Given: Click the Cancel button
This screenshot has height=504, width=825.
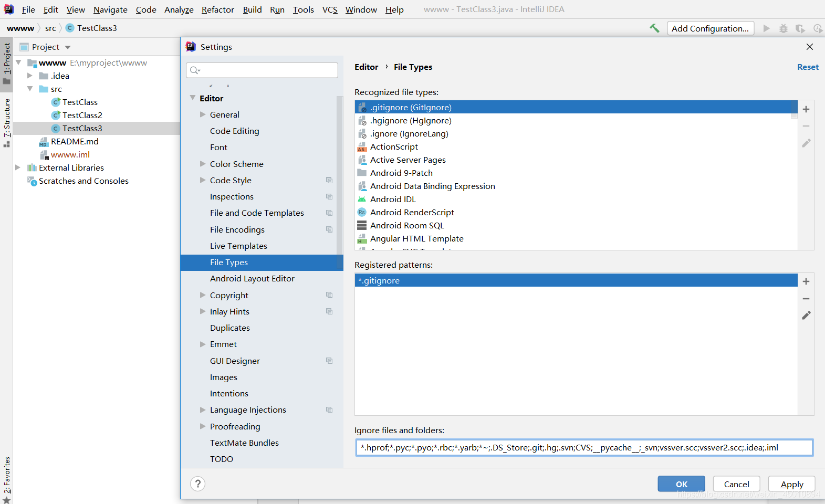Looking at the screenshot, I should [x=737, y=484].
